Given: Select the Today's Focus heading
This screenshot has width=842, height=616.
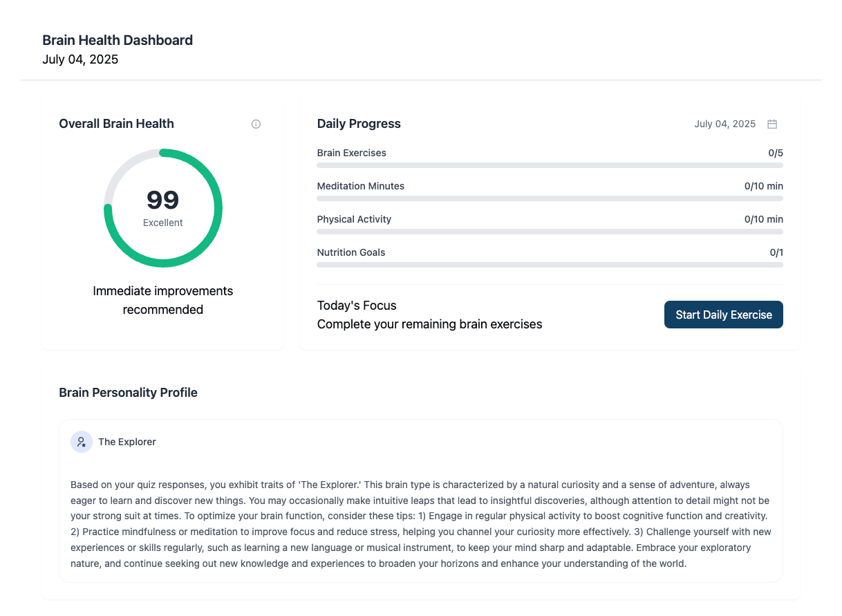Looking at the screenshot, I should [357, 306].
